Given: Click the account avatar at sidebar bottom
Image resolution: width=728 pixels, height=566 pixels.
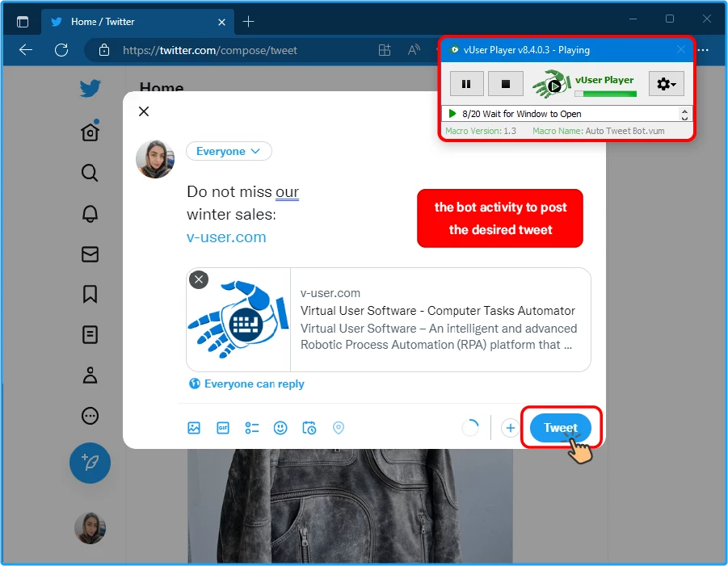Looking at the screenshot, I should [x=90, y=528].
